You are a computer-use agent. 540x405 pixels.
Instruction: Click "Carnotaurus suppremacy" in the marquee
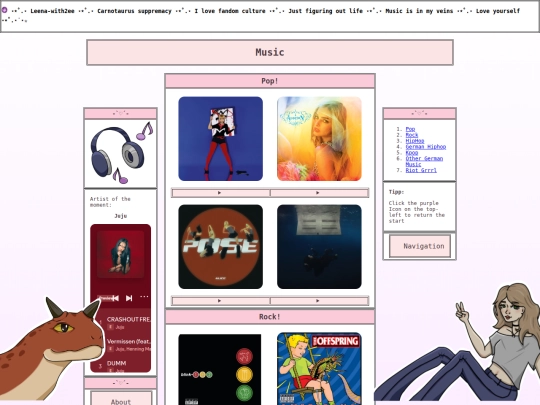(x=134, y=11)
